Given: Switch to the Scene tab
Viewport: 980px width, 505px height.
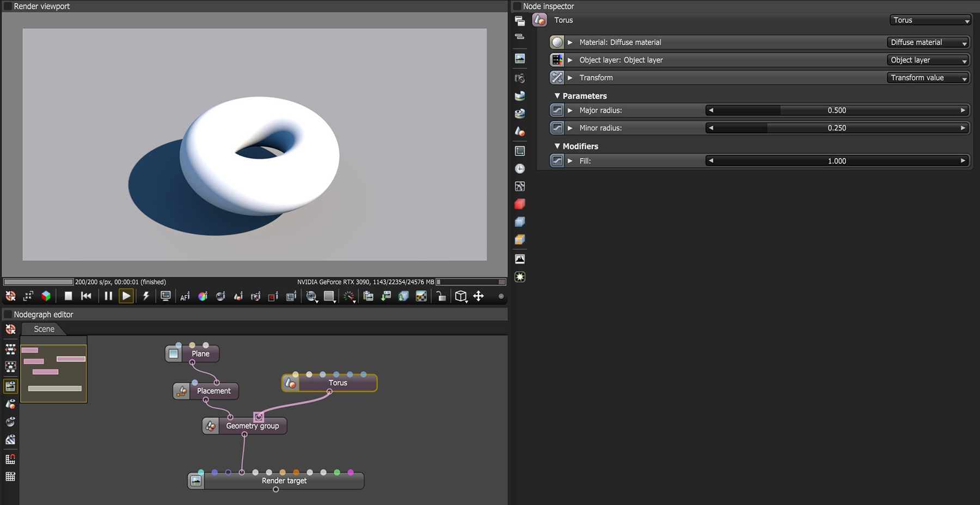Looking at the screenshot, I should point(44,329).
